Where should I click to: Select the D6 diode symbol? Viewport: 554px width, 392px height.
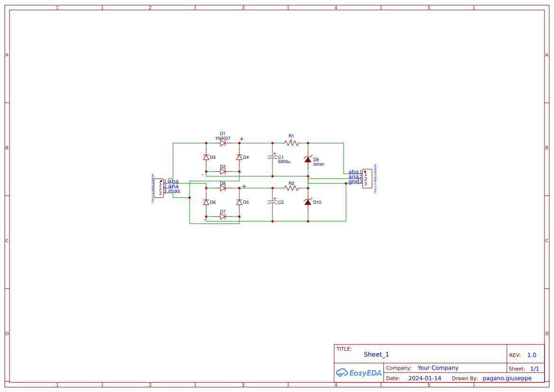pos(206,202)
